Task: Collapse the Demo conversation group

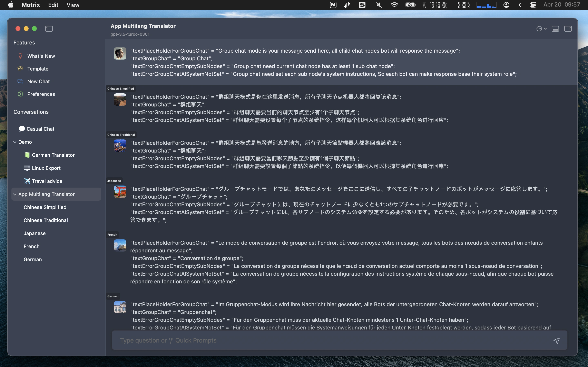Action: tap(15, 142)
